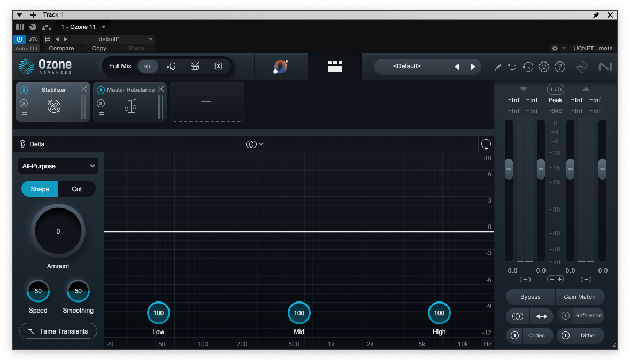Select the High band node
Viewport: 630px width, 364px height.
click(439, 313)
